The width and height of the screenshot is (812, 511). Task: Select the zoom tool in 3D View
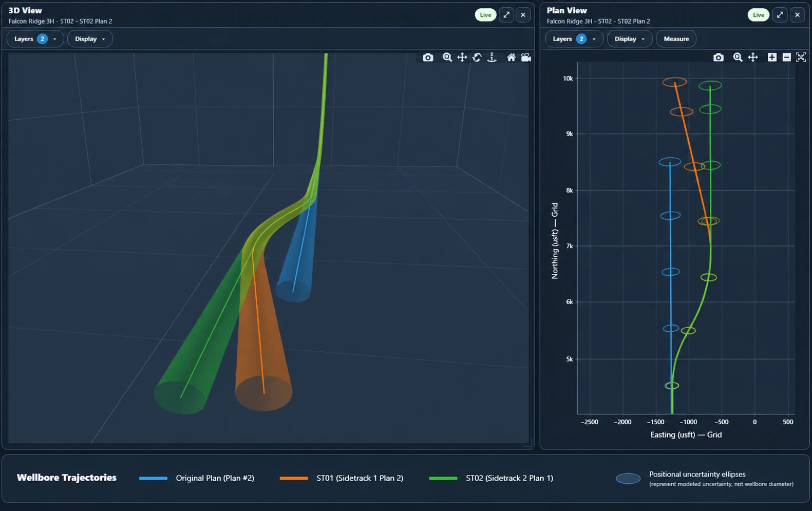[x=447, y=58]
